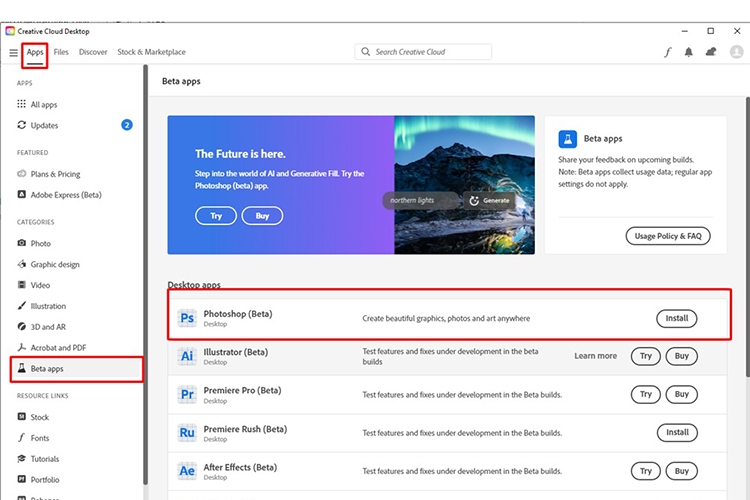The height and width of the screenshot is (500, 750).
Task: Open the fonts icon in header
Action: tap(668, 52)
